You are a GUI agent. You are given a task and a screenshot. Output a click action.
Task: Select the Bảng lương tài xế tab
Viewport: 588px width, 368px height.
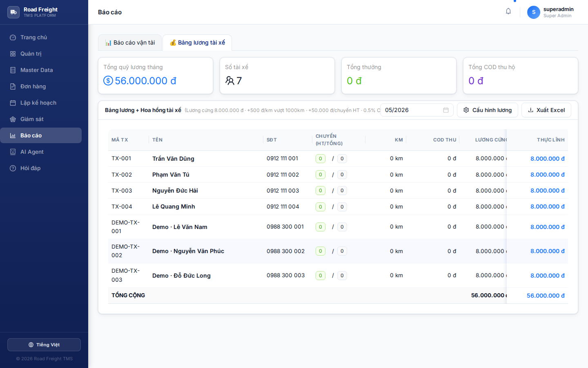[197, 43]
